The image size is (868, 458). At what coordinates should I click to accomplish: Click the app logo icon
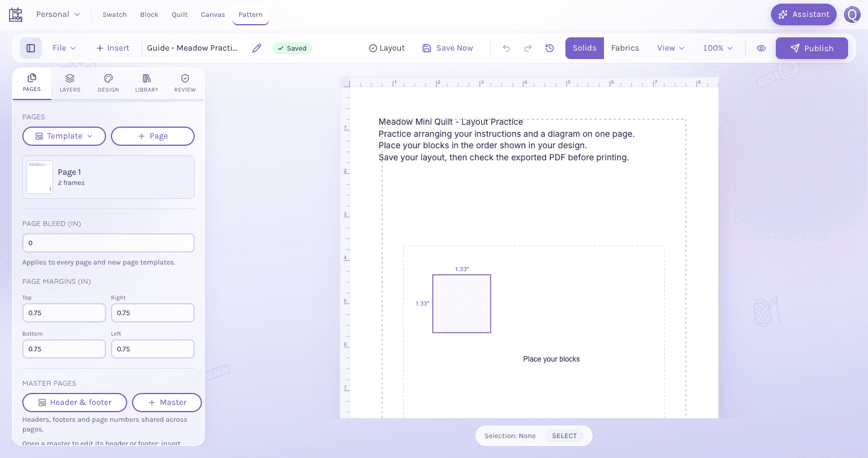point(16,14)
